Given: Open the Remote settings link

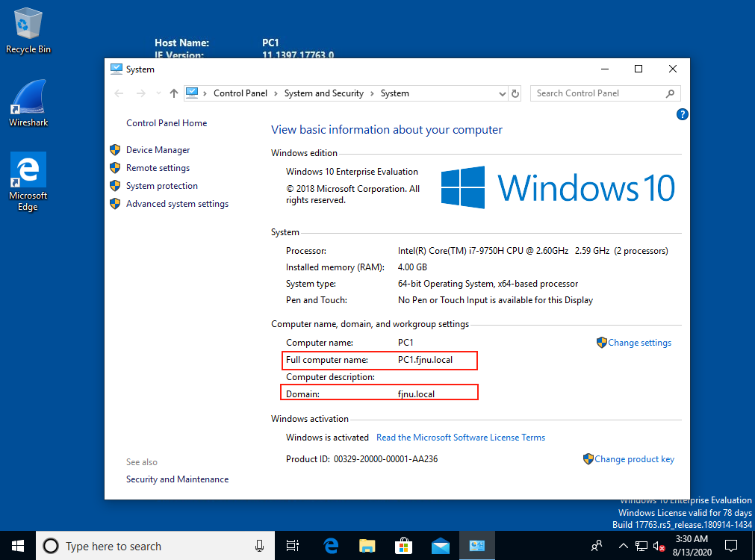Looking at the screenshot, I should (158, 167).
